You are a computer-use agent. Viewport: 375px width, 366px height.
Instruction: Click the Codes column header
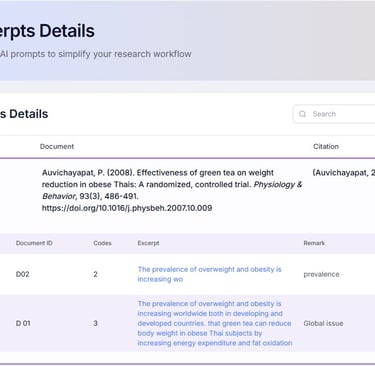pos(102,243)
